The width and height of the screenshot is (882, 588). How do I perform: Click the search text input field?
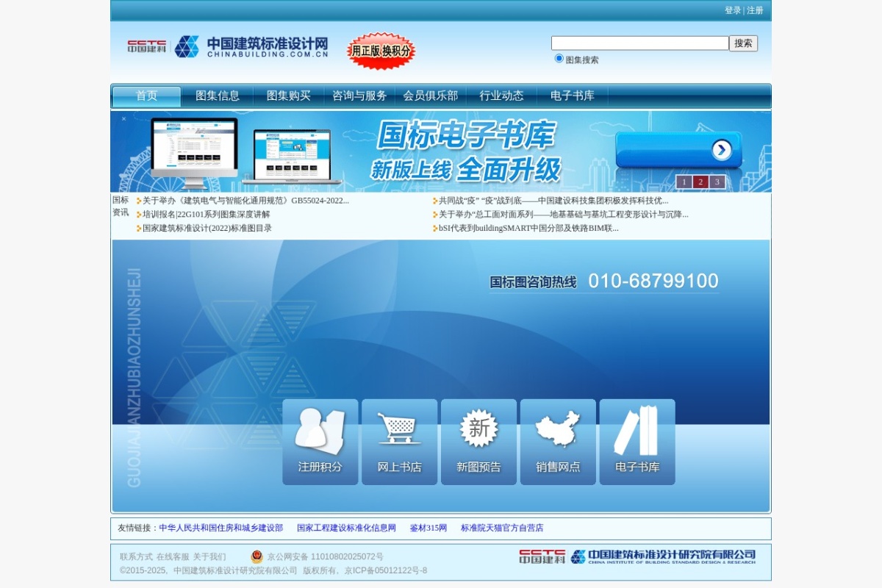(x=640, y=43)
